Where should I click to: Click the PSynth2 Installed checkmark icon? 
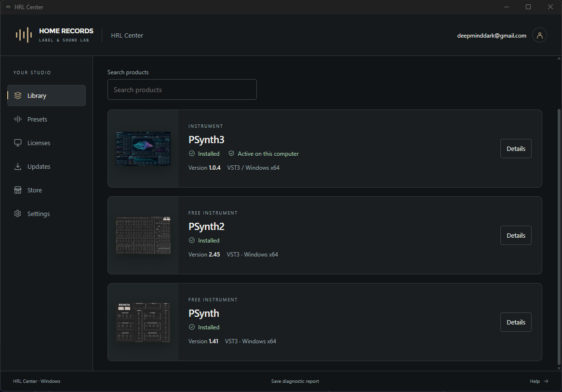tap(192, 240)
